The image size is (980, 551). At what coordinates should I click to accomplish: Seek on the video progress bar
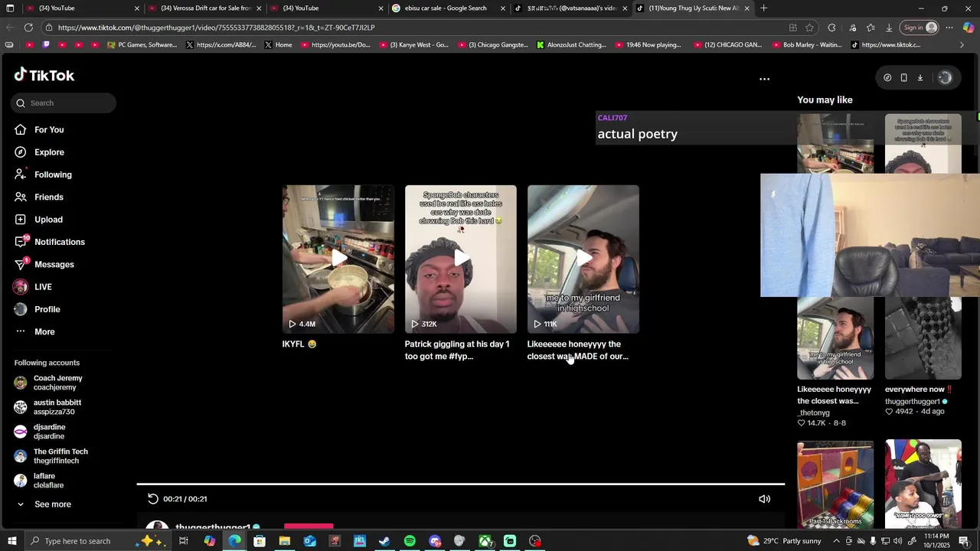pyautogui.click(x=461, y=484)
